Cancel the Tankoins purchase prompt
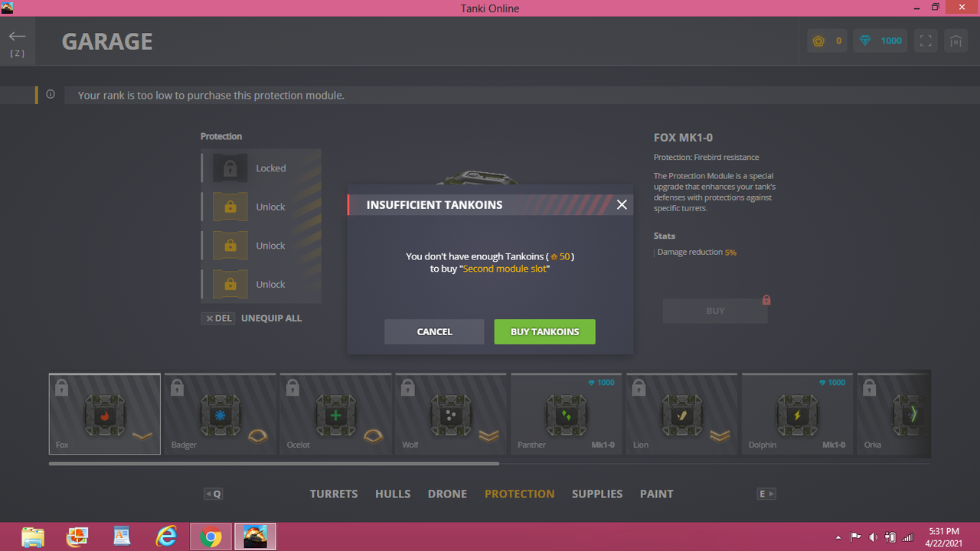Screen dimensions: 980x551 coord(434,331)
